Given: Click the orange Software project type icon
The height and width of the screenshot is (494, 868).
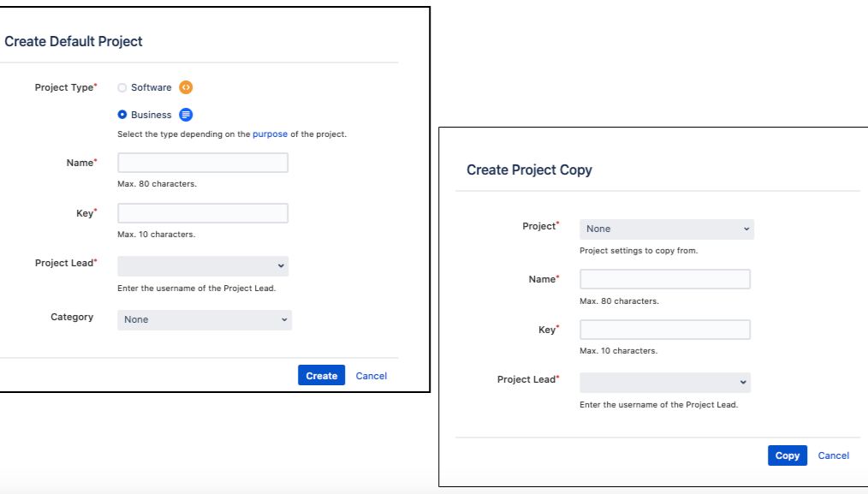Looking at the screenshot, I should [x=186, y=87].
